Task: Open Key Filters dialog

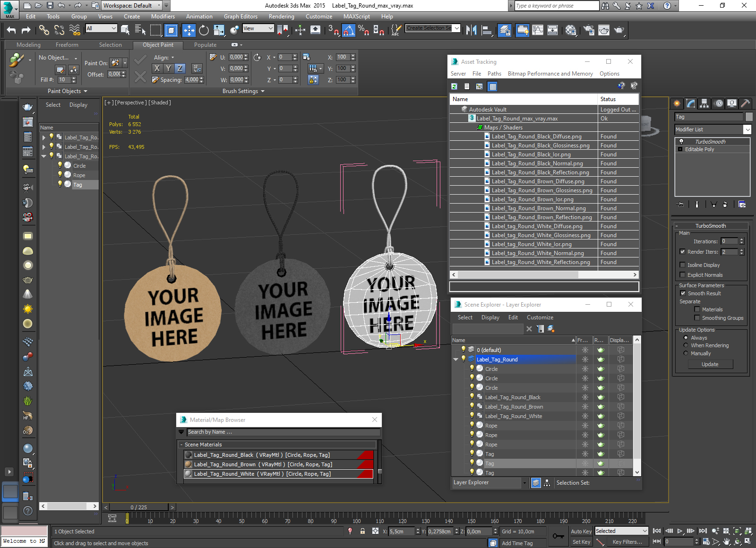Action: (x=627, y=542)
